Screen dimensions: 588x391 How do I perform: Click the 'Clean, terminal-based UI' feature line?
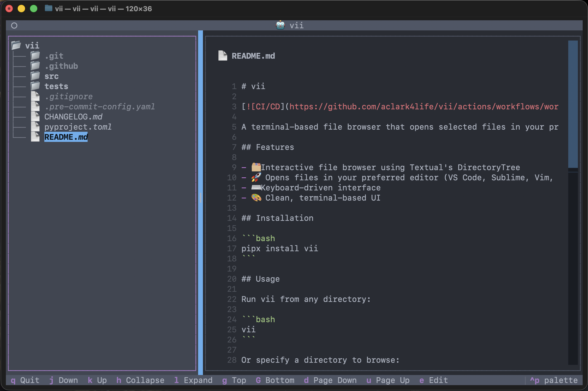[323, 198]
